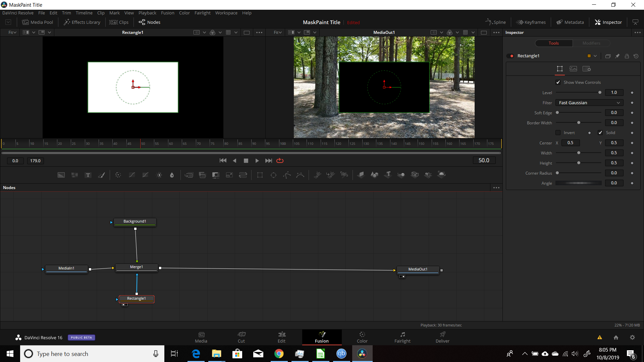Adjust the Width slider handle
644x362 pixels.
pyautogui.click(x=579, y=153)
